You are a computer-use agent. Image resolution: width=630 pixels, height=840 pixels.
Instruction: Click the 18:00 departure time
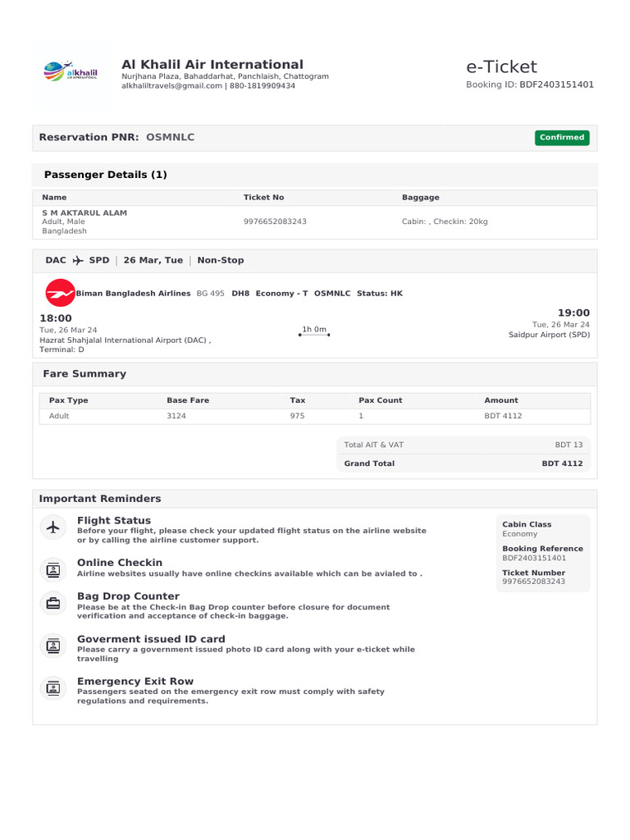[x=56, y=318]
